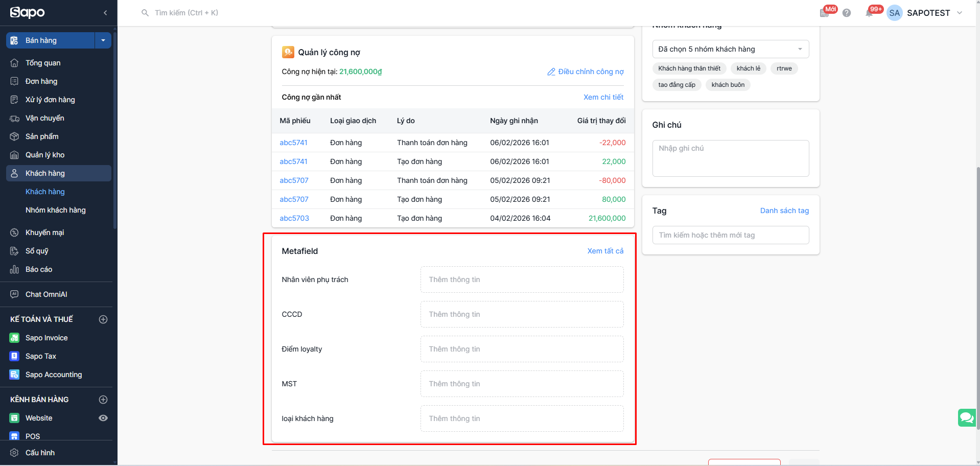Viewport: 980px width, 466px height.
Task: Go to Đơn hàng in sidebar
Action: coord(41,81)
